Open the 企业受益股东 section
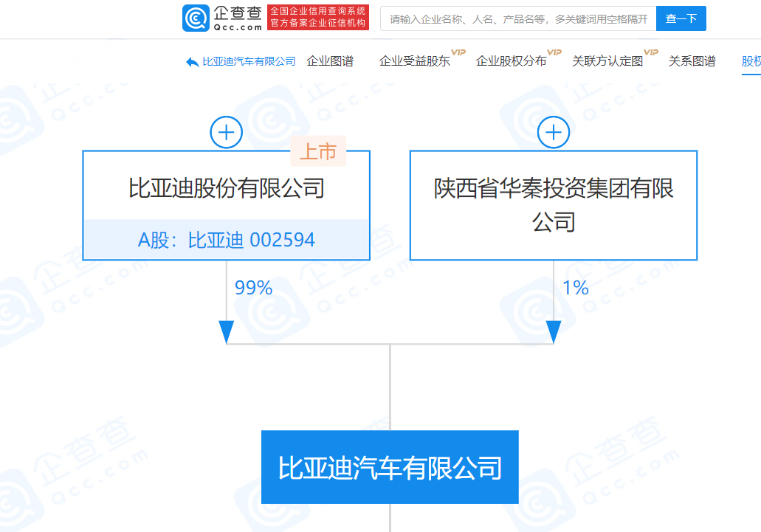 tap(414, 62)
